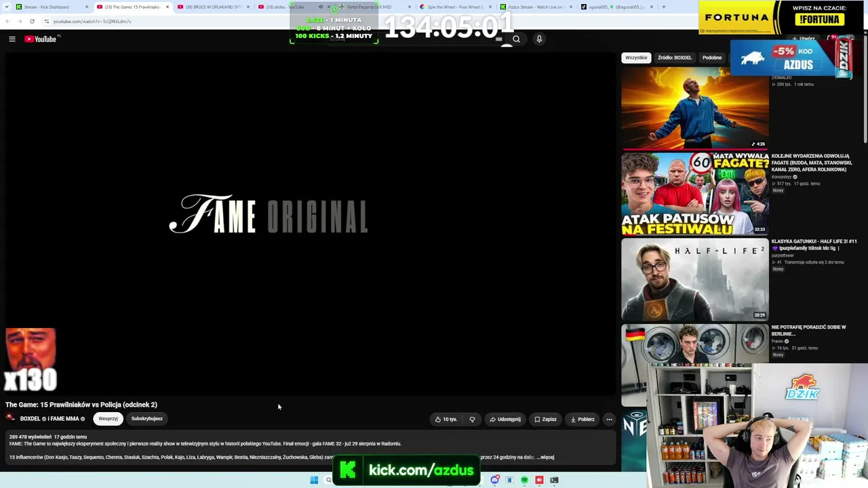
Task: Open the Konopskyy channel name
Action: [x=782, y=177]
